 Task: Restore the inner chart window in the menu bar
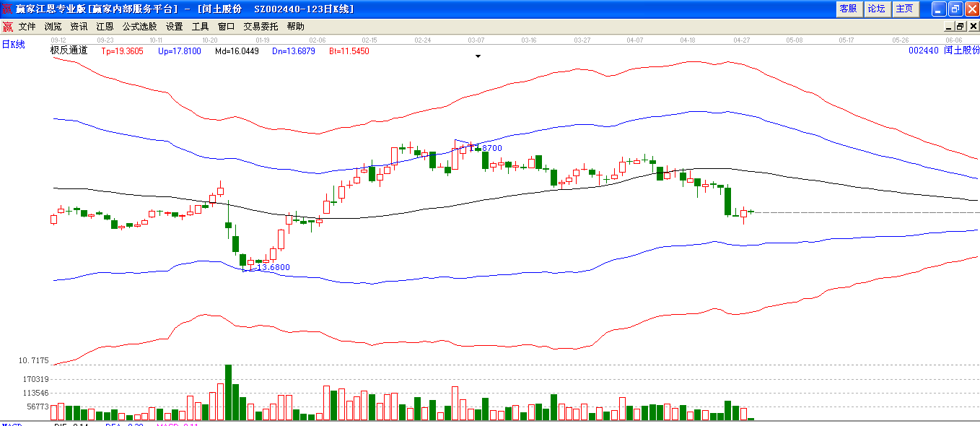click(960, 26)
